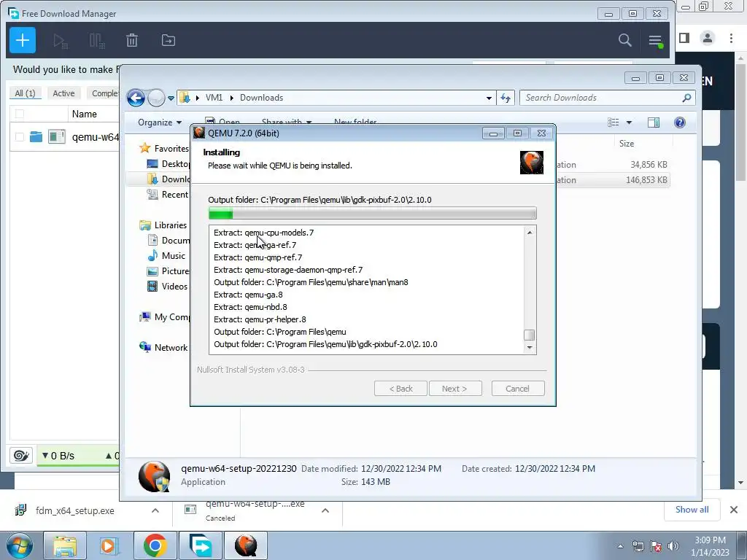The width and height of the screenshot is (747, 560).
Task: Click the move-to-folder icon in FDM toolbar
Action: click(169, 41)
